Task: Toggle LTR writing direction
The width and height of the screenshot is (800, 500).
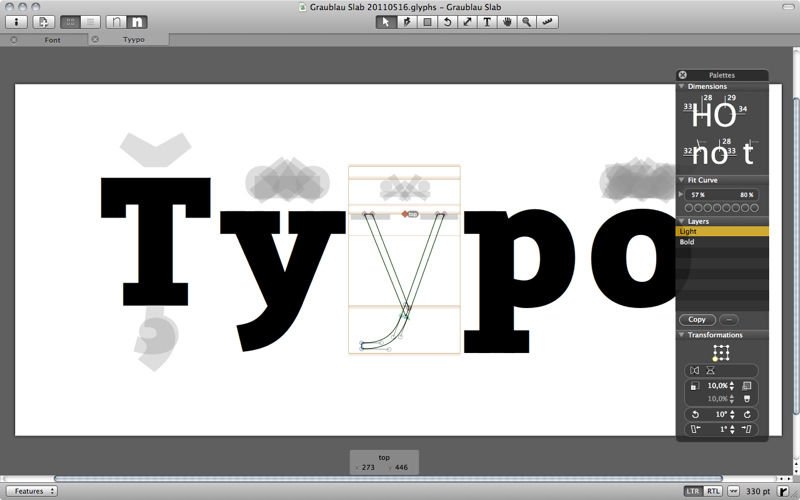Action: [x=692, y=491]
